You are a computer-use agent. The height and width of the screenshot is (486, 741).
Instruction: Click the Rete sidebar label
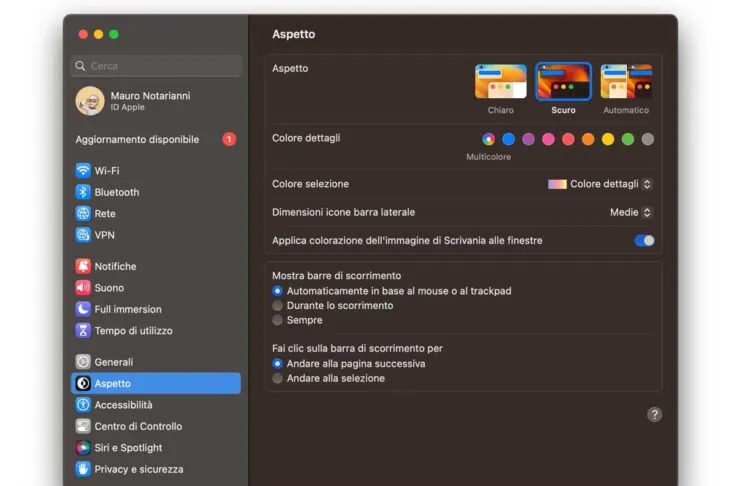click(x=105, y=214)
